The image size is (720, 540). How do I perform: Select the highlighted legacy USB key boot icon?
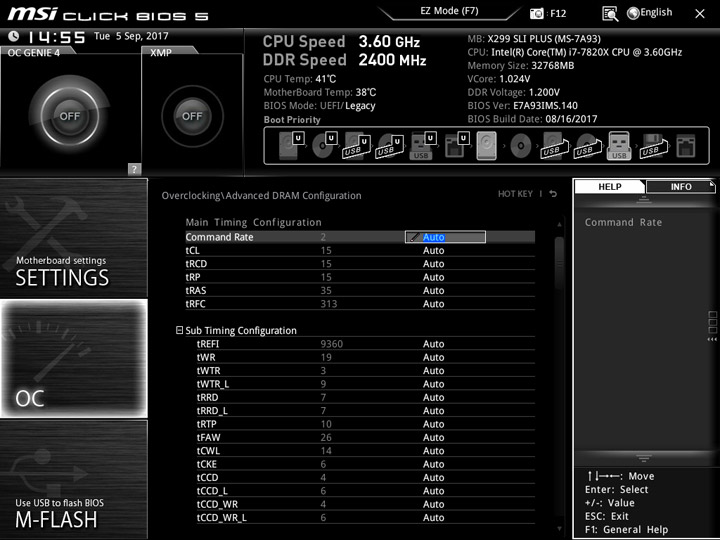(x=619, y=146)
